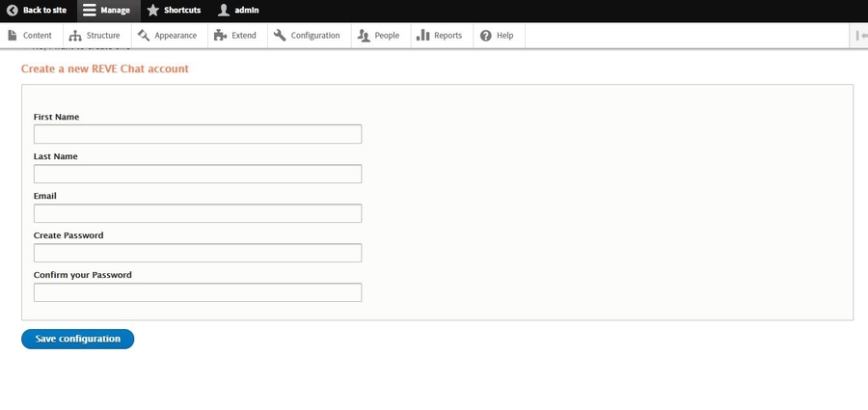The height and width of the screenshot is (410, 868).
Task: Focus the Last Name text box
Action: tap(198, 174)
